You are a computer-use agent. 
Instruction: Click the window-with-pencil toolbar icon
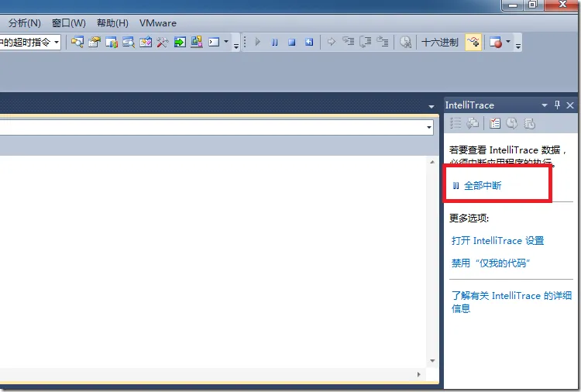146,43
